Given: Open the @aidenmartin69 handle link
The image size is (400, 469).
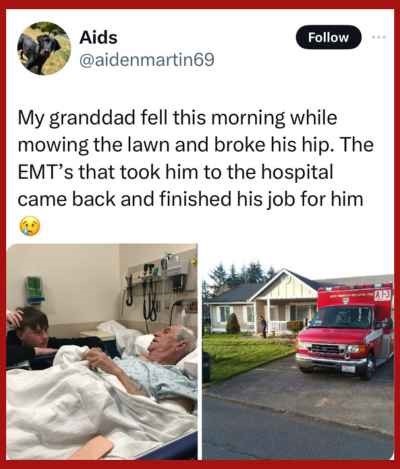Looking at the screenshot, I should (147, 60).
